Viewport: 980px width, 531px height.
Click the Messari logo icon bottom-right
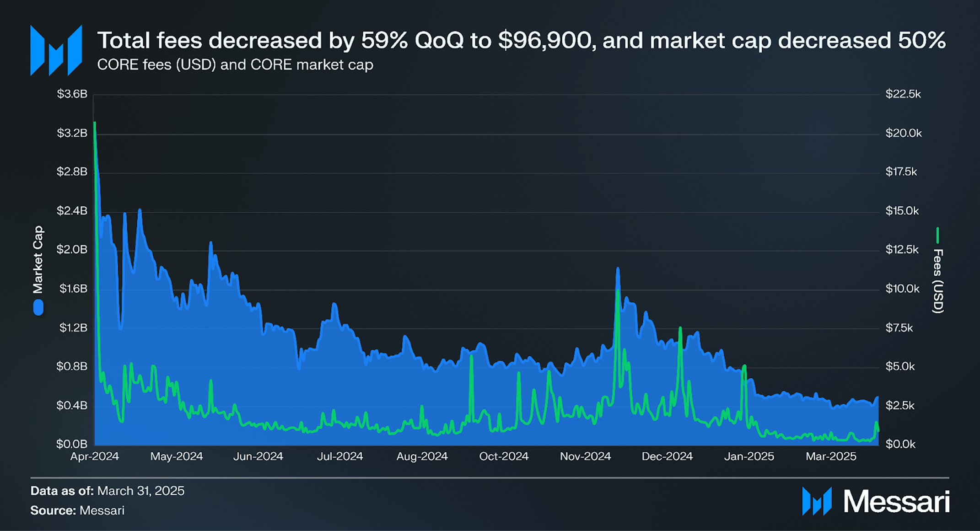[x=817, y=501]
